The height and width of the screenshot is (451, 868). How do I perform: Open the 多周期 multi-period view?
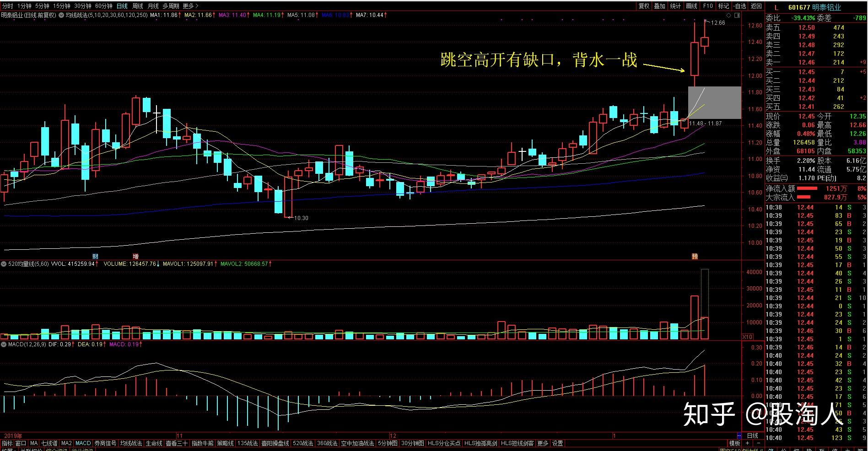[171, 6]
